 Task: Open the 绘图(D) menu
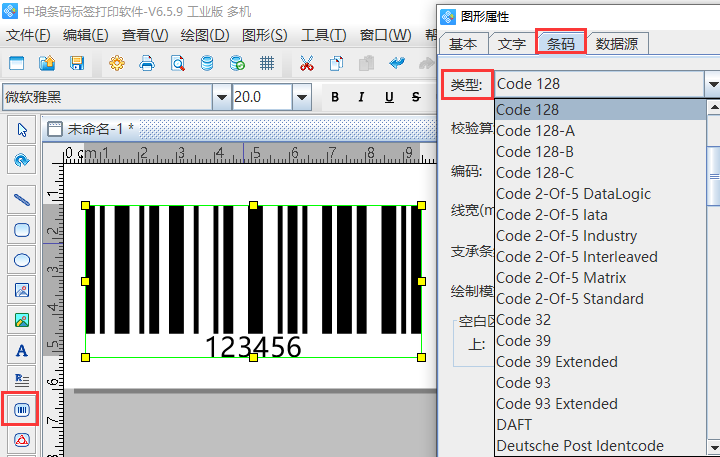(x=205, y=35)
